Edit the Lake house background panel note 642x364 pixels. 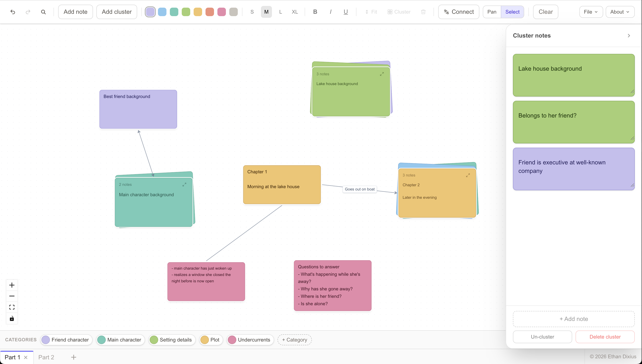point(574,75)
